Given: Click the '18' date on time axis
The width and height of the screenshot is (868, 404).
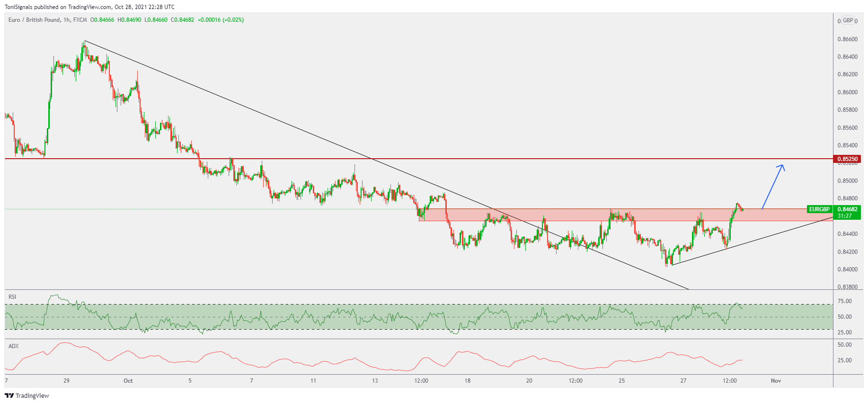Looking at the screenshot, I should tap(467, 381).
